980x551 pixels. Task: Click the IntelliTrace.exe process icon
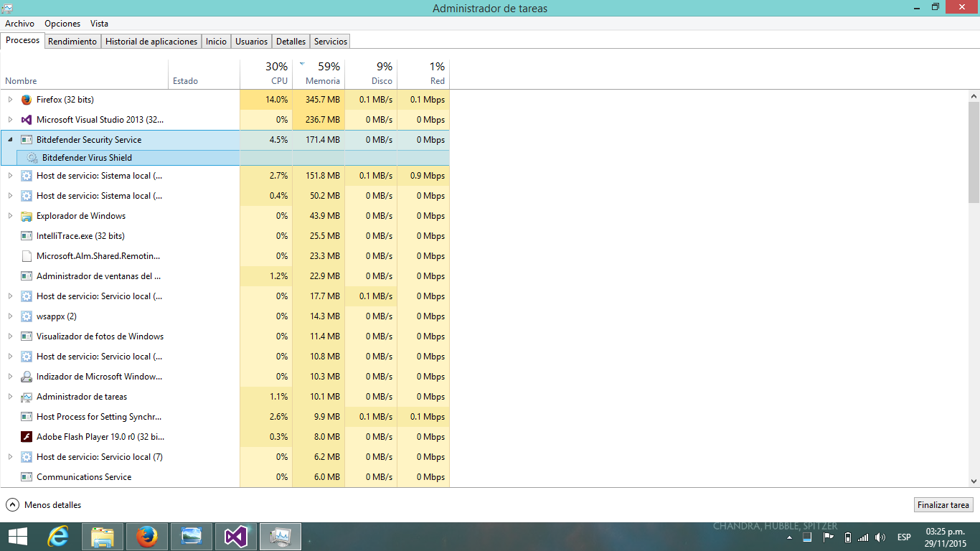pyautogui.click(x=27, y=236)
